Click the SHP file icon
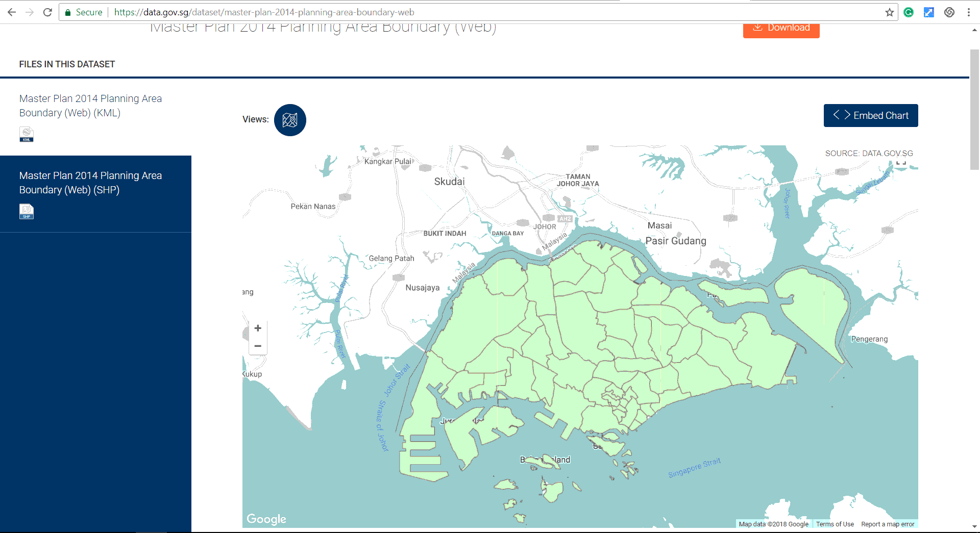 27,211
